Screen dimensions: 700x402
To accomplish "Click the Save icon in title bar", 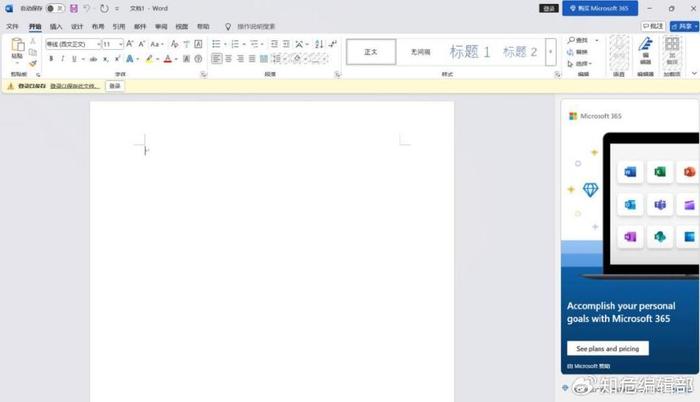I will click(x=74, y=8).
